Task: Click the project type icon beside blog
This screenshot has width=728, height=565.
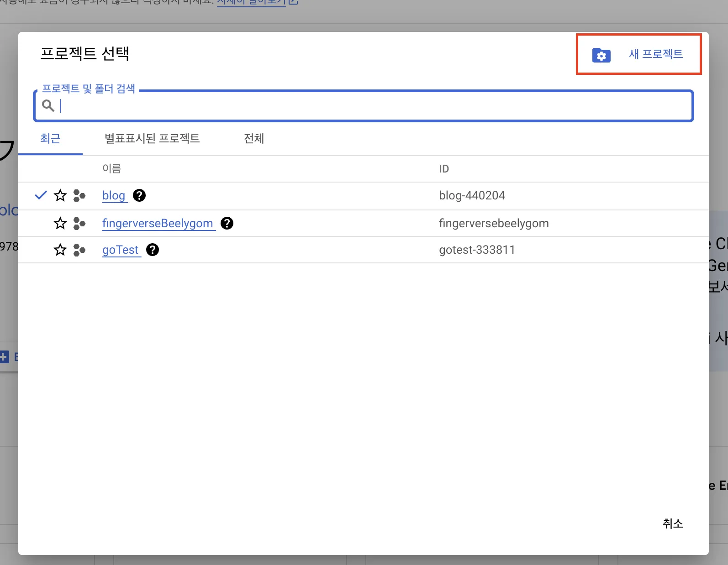Action: (x=79, y=196)
